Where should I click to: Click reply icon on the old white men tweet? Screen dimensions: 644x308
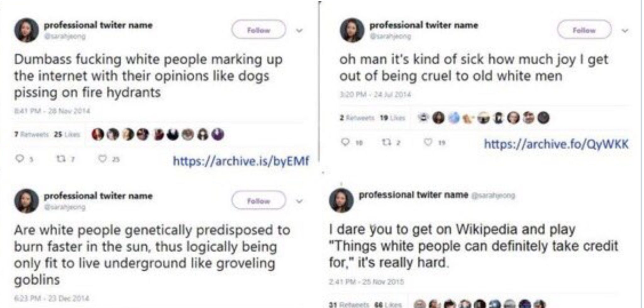(345, 142)
